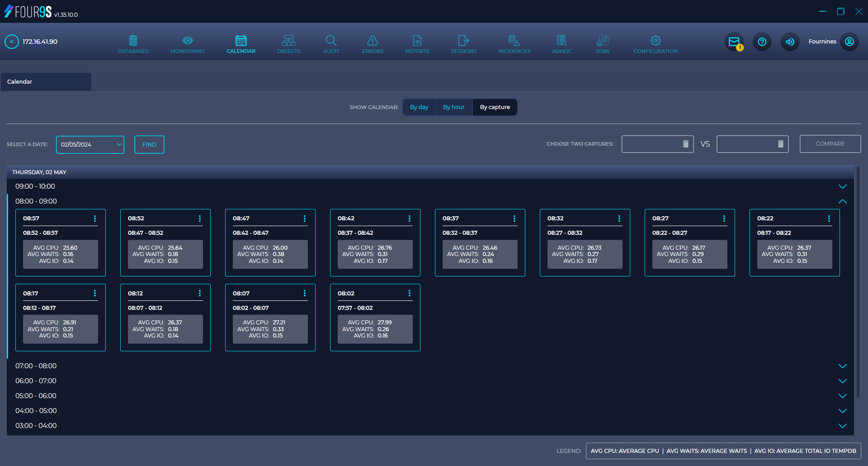Click the Configuration gear icon
The width and height of the screenshot is (868, 466).
(655, 43)
